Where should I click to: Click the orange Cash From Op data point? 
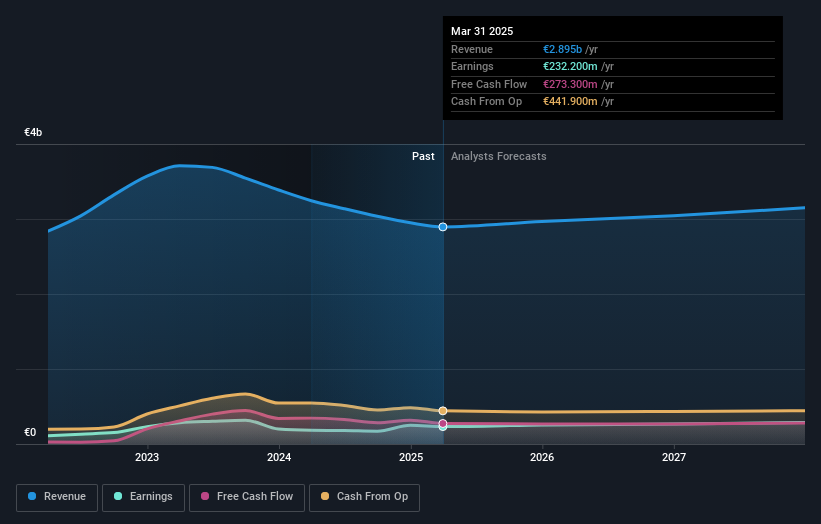coord(443,411)
